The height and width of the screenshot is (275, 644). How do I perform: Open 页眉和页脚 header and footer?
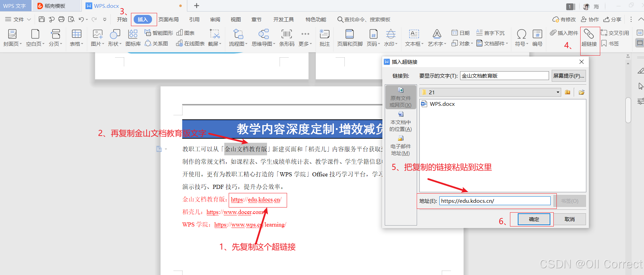point(349,38)
